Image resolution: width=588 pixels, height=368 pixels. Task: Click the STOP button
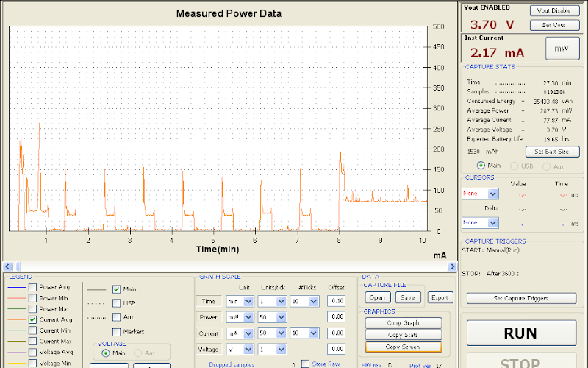[x=521, y=361]
